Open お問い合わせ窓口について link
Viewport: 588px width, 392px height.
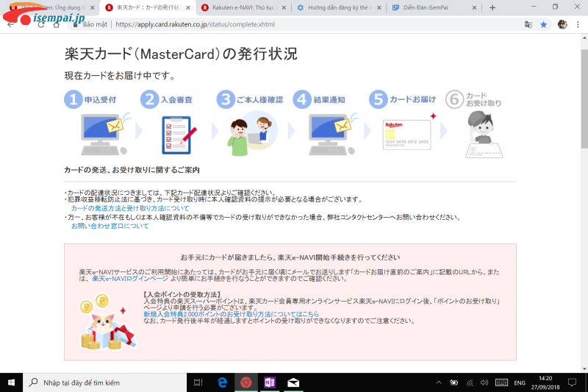[110, 226]
